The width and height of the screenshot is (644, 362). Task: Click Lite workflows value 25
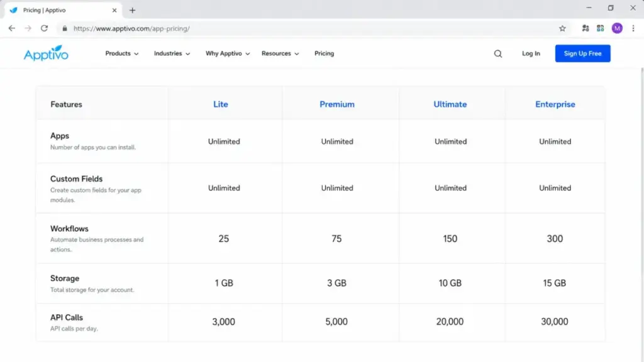tap(223, 238)
